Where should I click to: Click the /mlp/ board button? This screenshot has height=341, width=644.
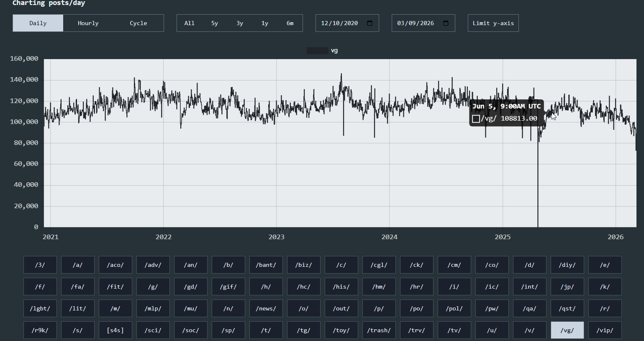pyautogui.click(x=153, y=308)
